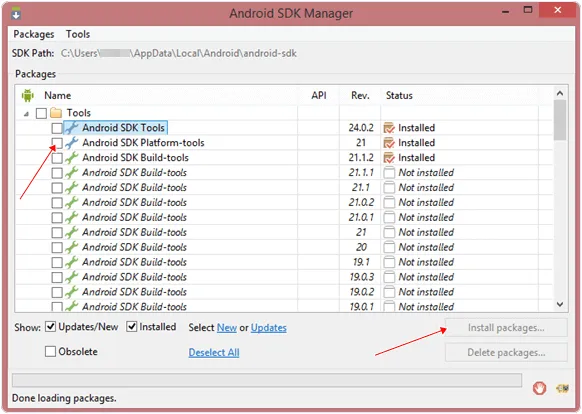Uncheck the Installed filter checkbox
The image size is (582, 414).
[x=132, y=327]
